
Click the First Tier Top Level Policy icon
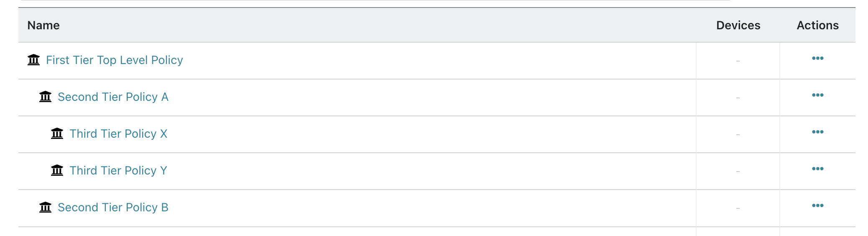(33, 60)
